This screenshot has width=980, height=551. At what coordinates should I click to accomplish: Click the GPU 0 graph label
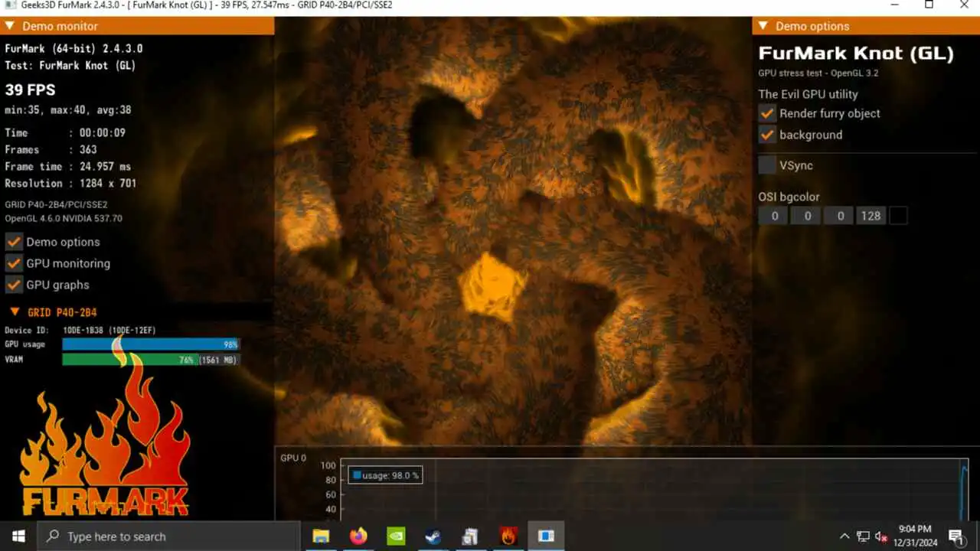(x=293, y=458)
